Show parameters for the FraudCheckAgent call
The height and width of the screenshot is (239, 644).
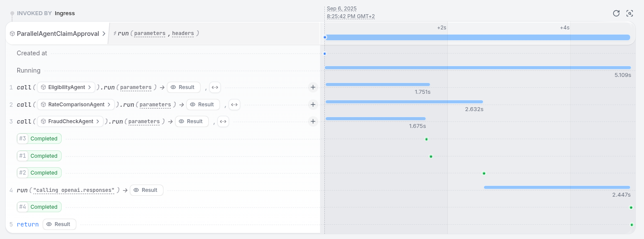click(144, 121)
